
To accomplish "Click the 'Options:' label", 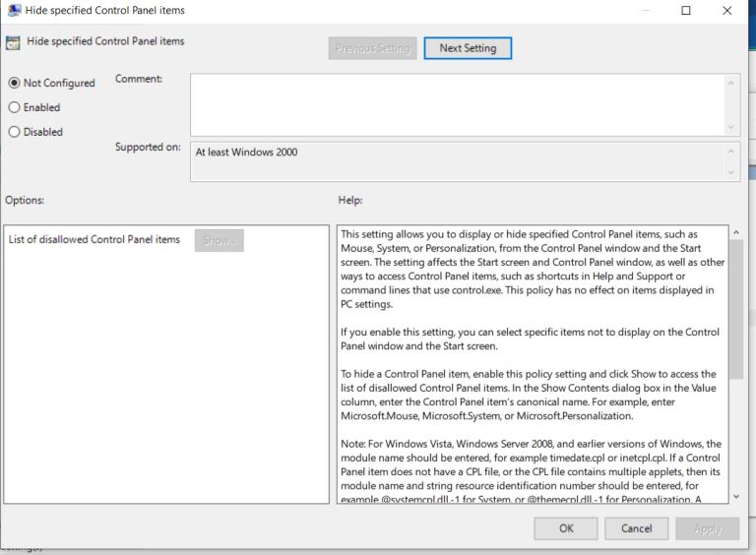I will point(25,200).
